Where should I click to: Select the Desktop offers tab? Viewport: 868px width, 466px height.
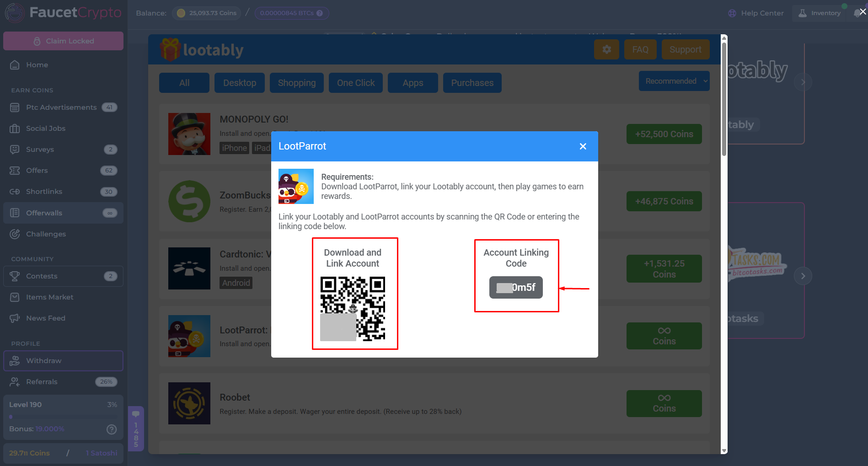tap(240, 83)
